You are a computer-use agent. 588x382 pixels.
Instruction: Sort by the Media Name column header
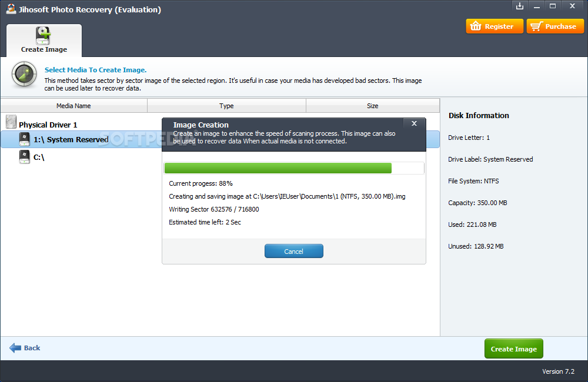(73, 106)
